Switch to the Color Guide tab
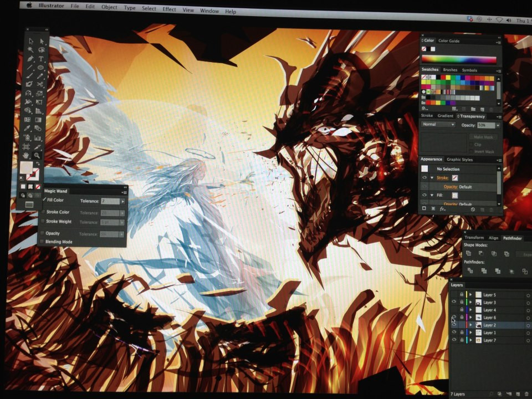The height and width of the screenshot is (399, 532). (x=448, y=40)
